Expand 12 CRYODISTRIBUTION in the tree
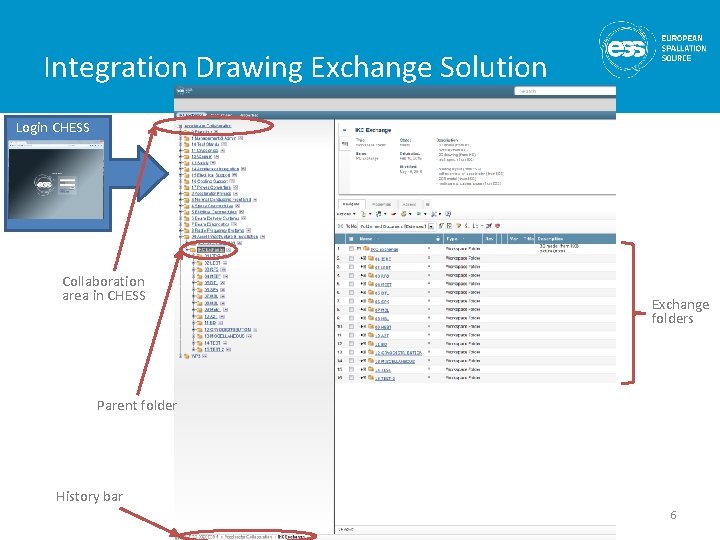The width and height of the screenshot is (720, 540). click(x=194, y=330)
